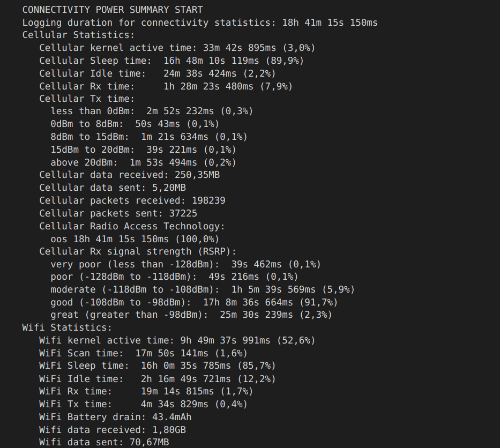Click the Cellular Rx time line
Screen dimensions: 500x448
tap(166, 86)
